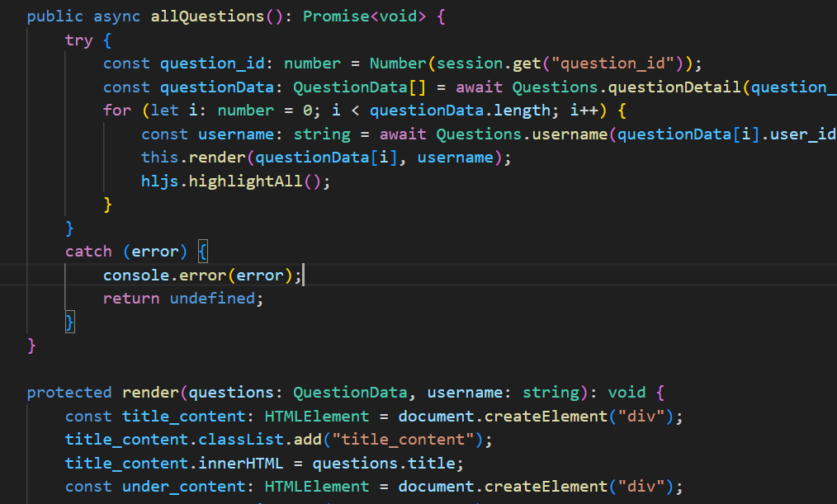This screenshot has height=504, width=837.
Task: Click the return undefined statement
Action: click(x=182, y=299)
